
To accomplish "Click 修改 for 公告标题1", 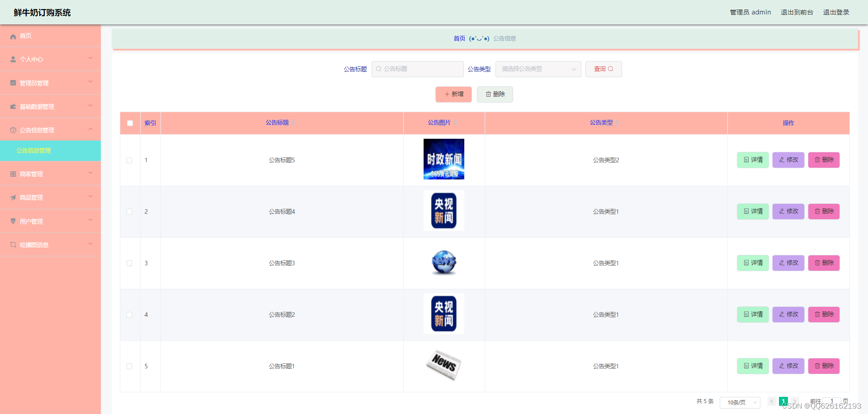I will pyautogui.click(x=788, y=366).
